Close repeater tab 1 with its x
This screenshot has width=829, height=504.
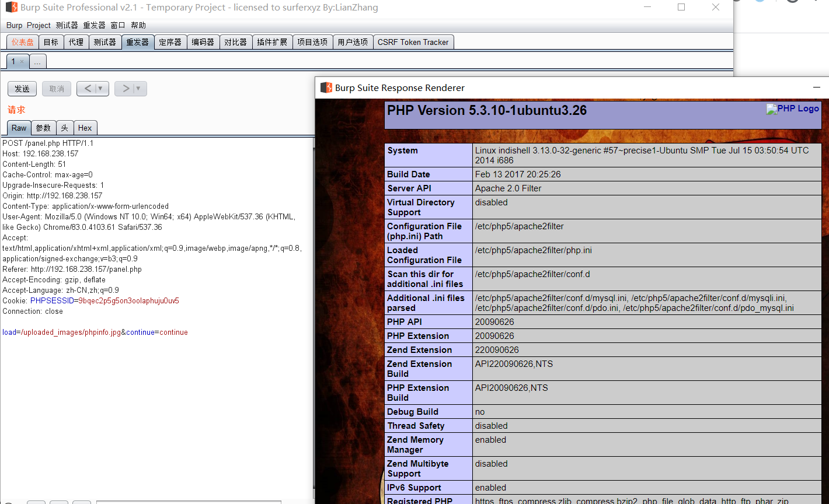click(x=22, y=61)
